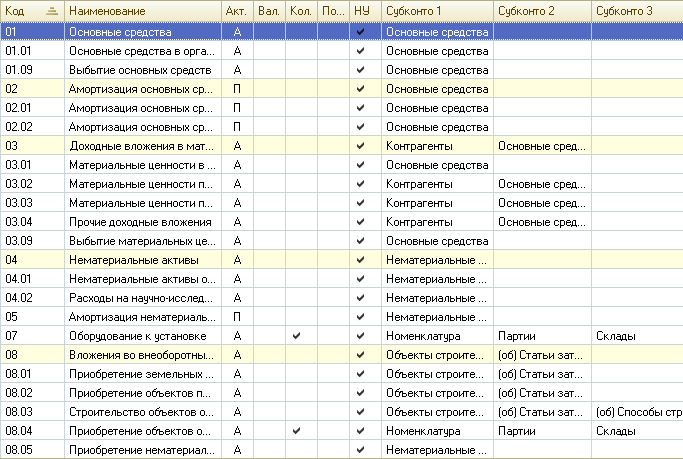The image size is (683, 459).
Task: Select 'Расходы на научно-исслед...' row name
Action: pos(141,298)
